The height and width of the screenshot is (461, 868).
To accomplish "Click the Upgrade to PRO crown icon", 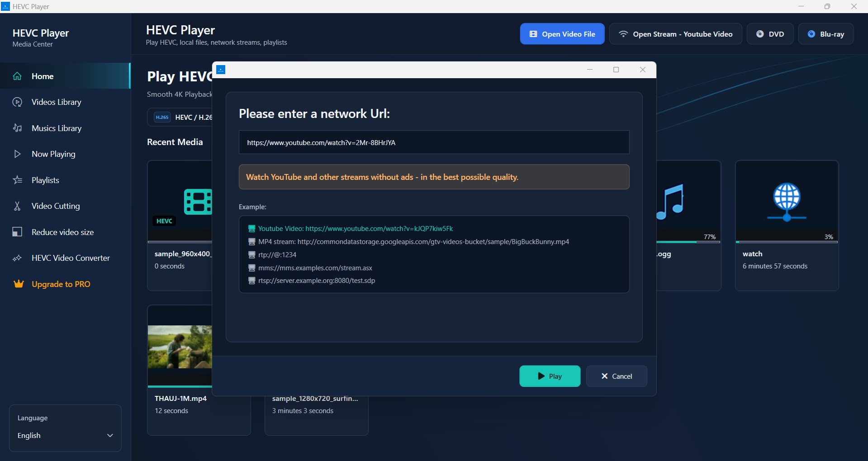I will coord(19,284).
